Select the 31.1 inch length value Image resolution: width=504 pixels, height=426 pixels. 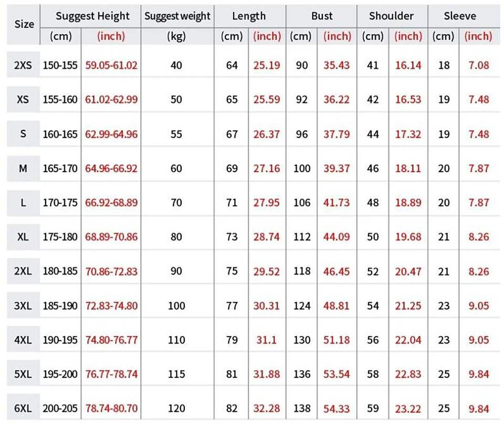[x=267, y=340]
